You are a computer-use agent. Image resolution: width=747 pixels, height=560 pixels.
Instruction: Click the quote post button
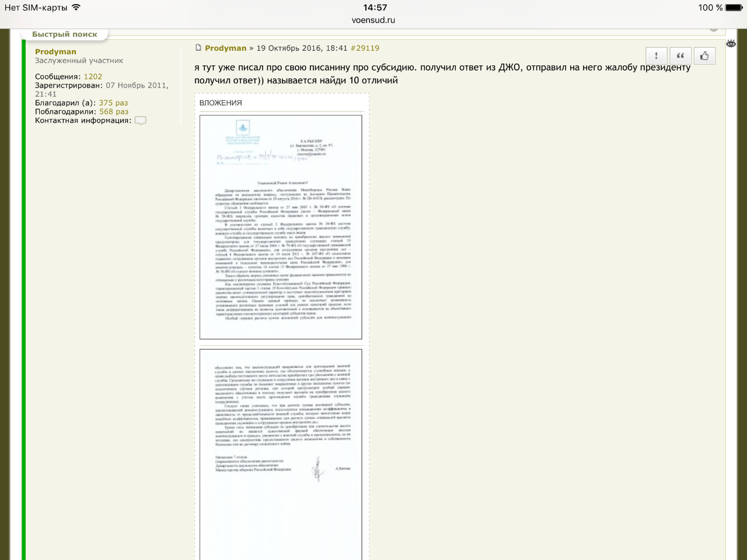tap(680, 56)
